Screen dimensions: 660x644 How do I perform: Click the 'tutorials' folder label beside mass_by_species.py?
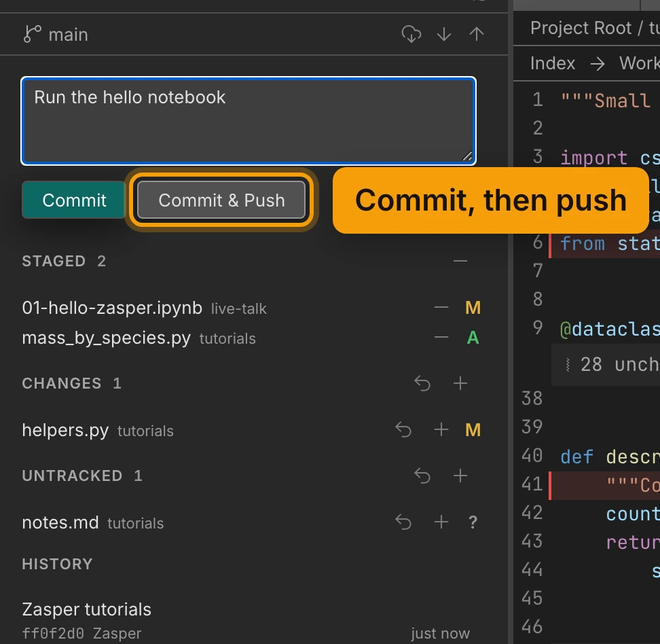pyautogui.click(x=227, y=338)
